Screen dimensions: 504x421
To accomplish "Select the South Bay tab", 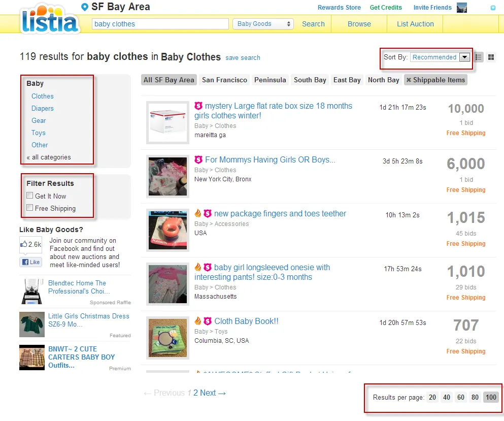I will pyautogui.click(x=310, y=80).
